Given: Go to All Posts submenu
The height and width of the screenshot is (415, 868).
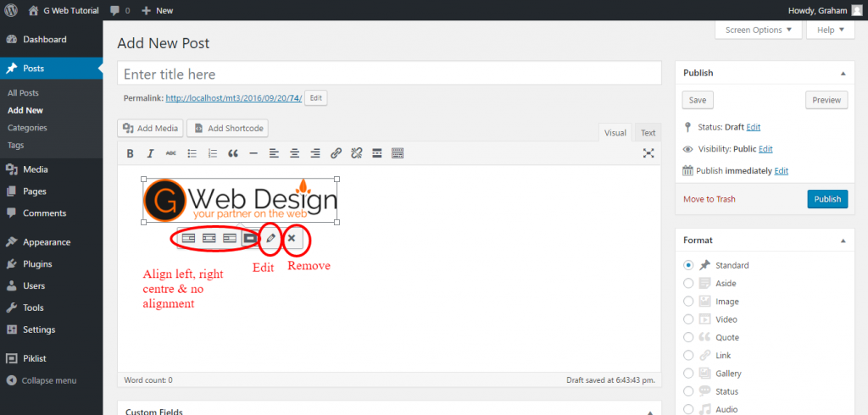Looking at the screenshot, I should click(23, 93).
